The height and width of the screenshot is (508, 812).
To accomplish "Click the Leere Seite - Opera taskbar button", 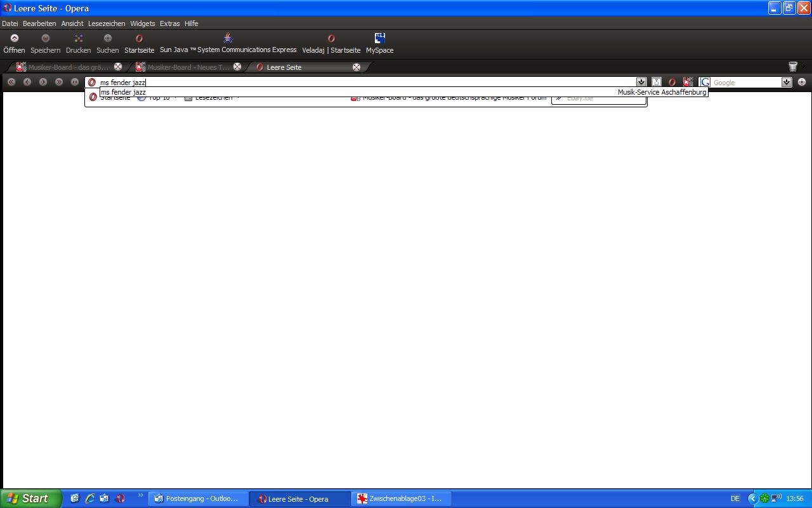I will (x=300, y=498).
